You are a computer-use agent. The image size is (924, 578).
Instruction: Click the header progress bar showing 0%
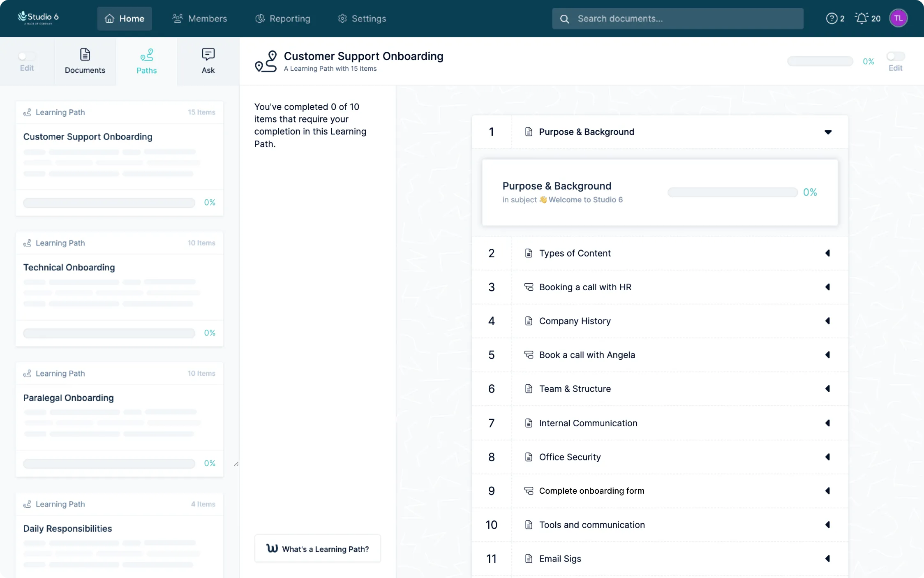[x=820, y=61]
